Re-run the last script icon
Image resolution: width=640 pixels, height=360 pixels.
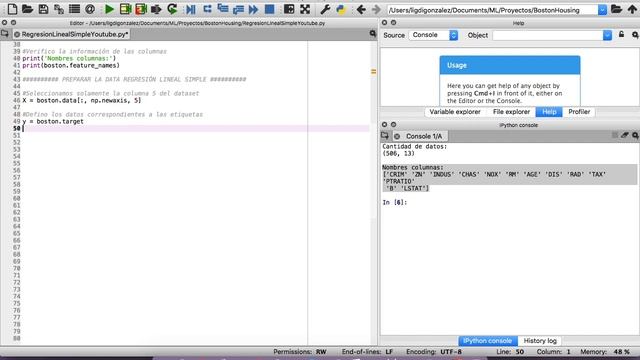pyautogui.click(x=172, y=9)
